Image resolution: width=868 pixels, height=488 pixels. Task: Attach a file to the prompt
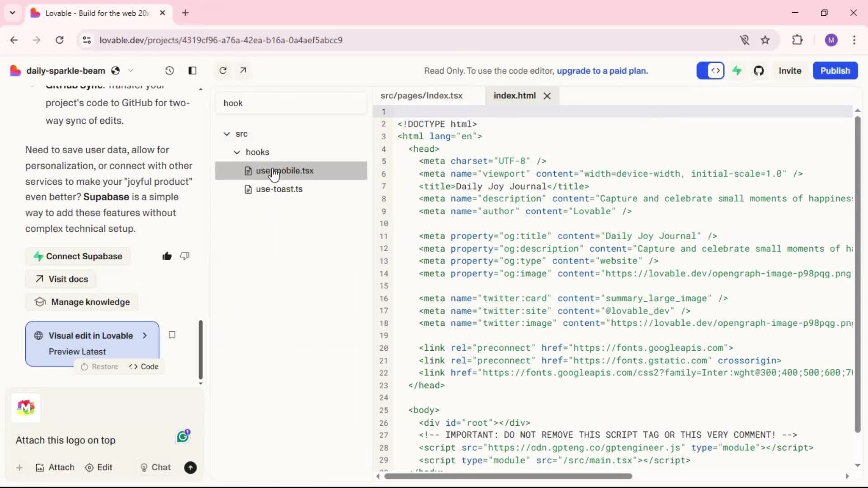tap(55, 468)
